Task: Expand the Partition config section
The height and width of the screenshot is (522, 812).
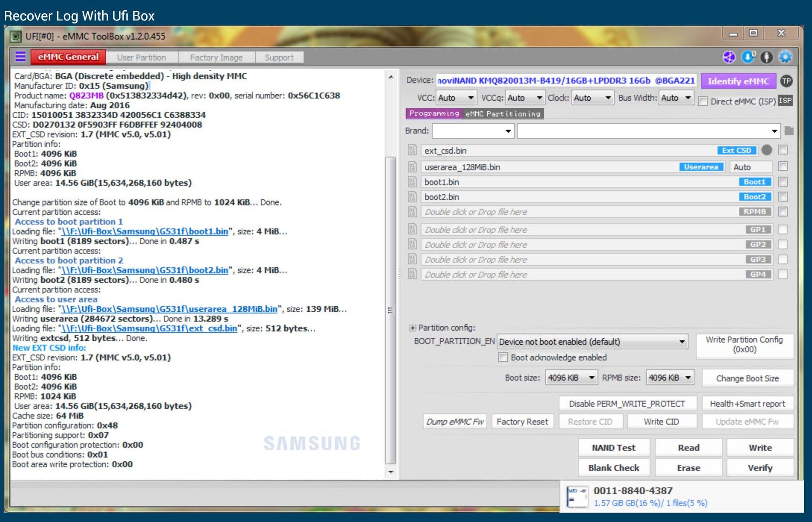Action: [x=413, y=328]
